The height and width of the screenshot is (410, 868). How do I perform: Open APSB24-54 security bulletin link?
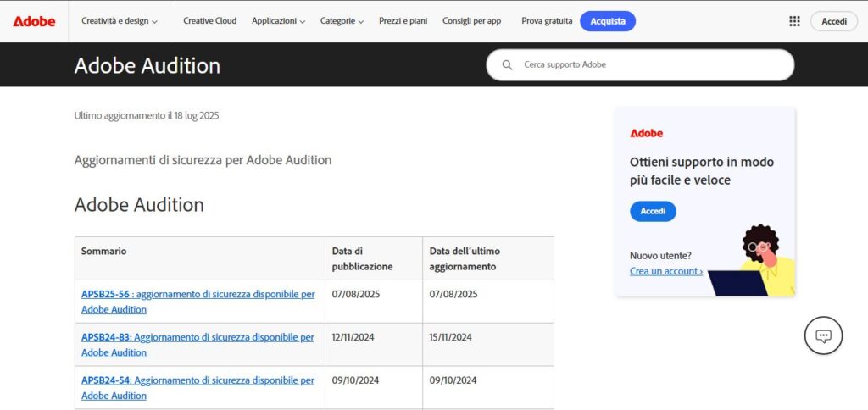click(198, 388)
